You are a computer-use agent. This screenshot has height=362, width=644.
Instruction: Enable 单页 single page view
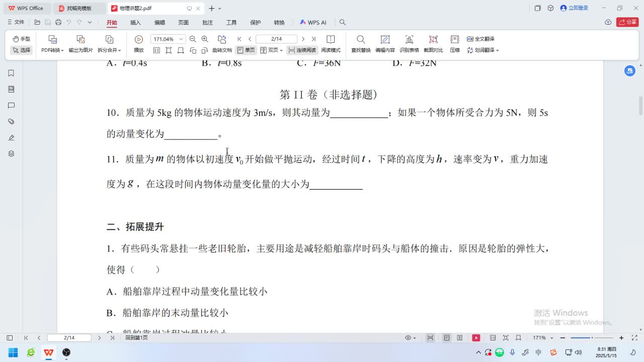[246, 50]
